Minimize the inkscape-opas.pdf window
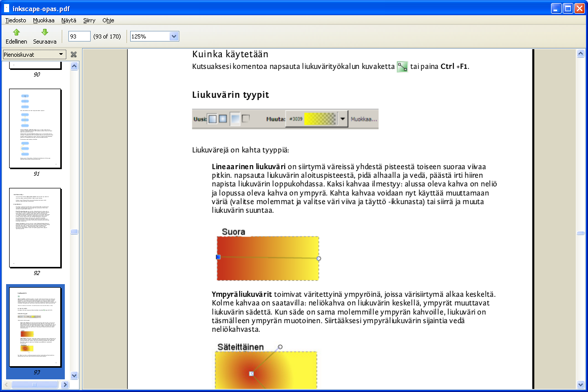Screen dimensions: 588x392 coord(556,8)
